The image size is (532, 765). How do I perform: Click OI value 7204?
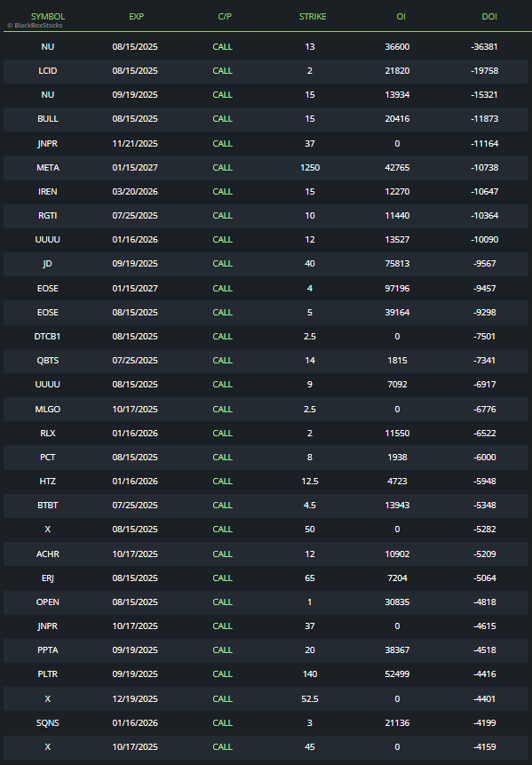[397, 578]
